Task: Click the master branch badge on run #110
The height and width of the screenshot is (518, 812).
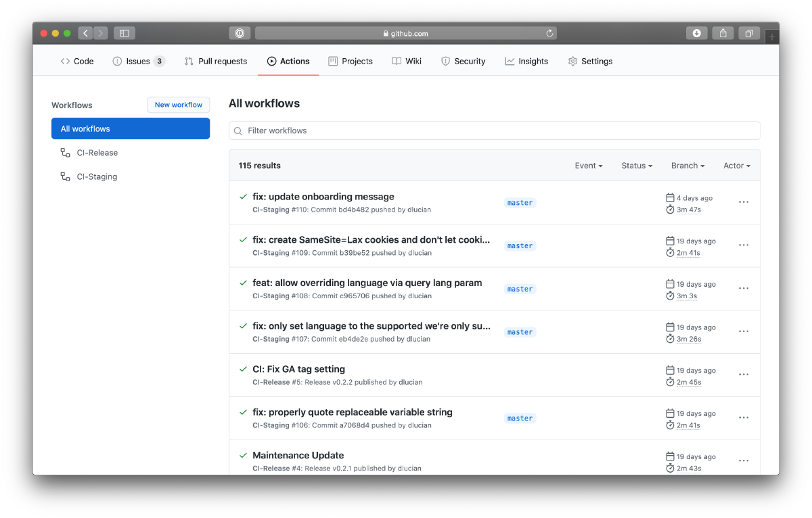Action: click(x=519, y=202)
